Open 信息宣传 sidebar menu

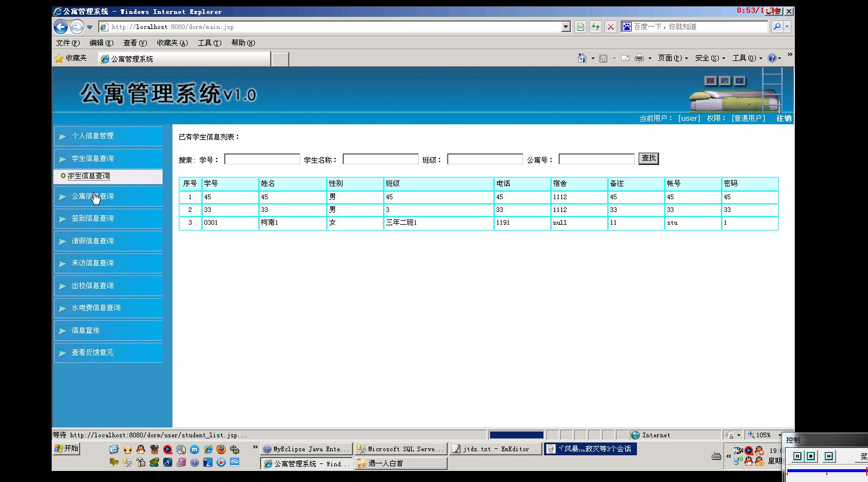108,330
